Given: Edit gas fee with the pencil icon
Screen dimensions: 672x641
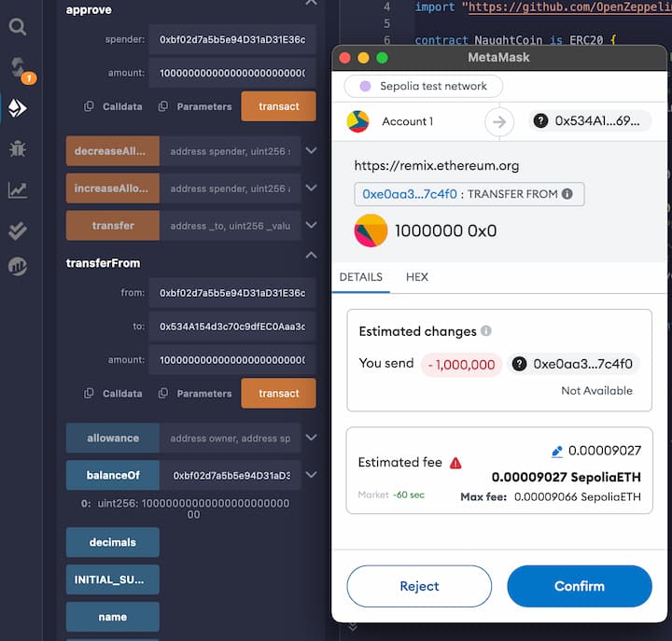Looking at the screenshot, I should coord(556,452).
